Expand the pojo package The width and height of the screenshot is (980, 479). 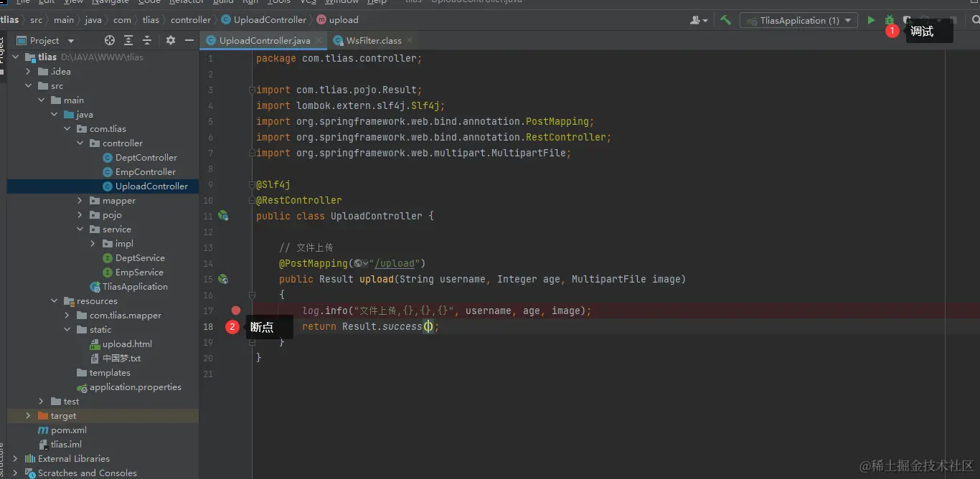coord(80,214)
